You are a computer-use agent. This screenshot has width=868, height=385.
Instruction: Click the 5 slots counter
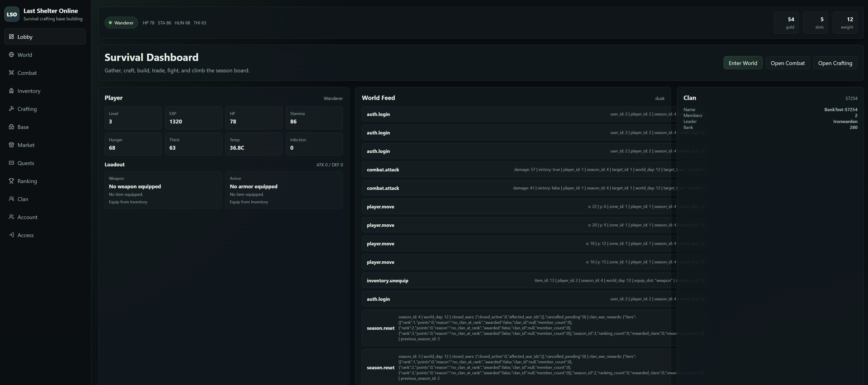[x=815, y=23]
